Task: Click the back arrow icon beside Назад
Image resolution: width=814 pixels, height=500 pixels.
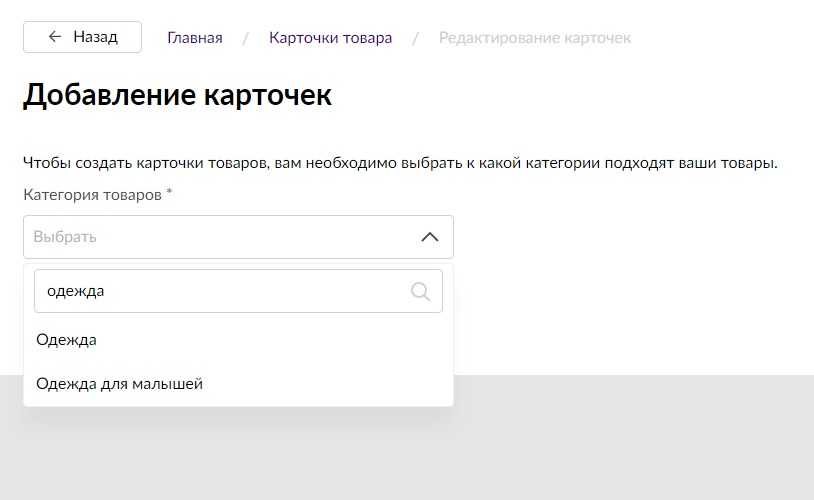Action: coord(55,37)
